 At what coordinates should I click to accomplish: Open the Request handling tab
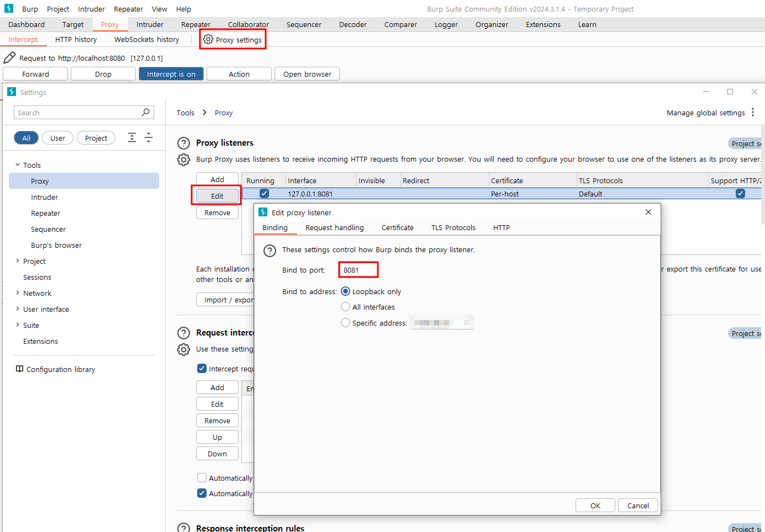click(x=335, y=227)
